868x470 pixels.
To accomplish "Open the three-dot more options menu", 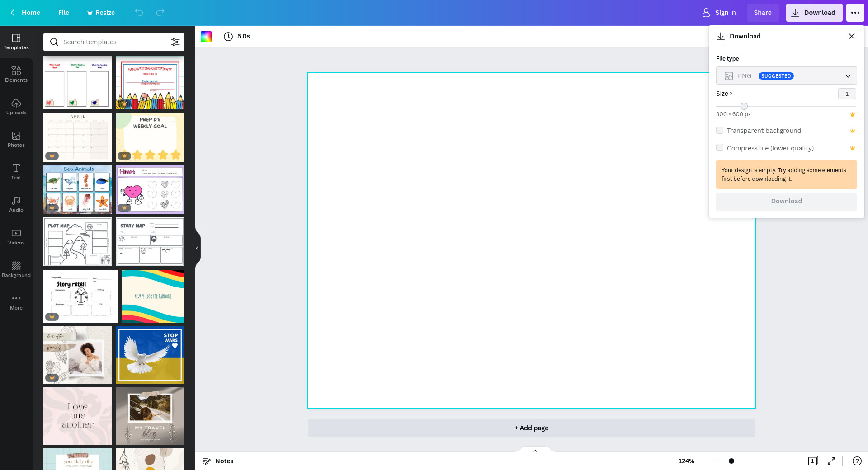I will click(x=855, y=13).
